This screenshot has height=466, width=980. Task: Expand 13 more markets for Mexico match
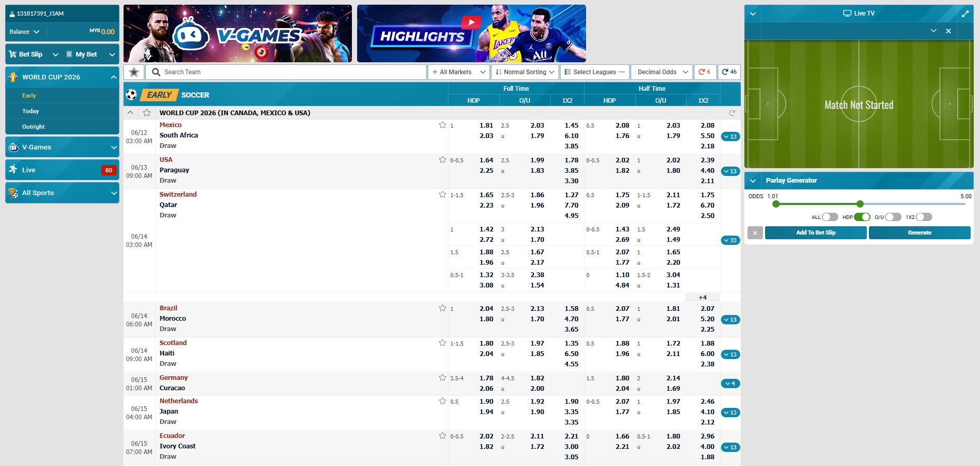coord(730,136)
